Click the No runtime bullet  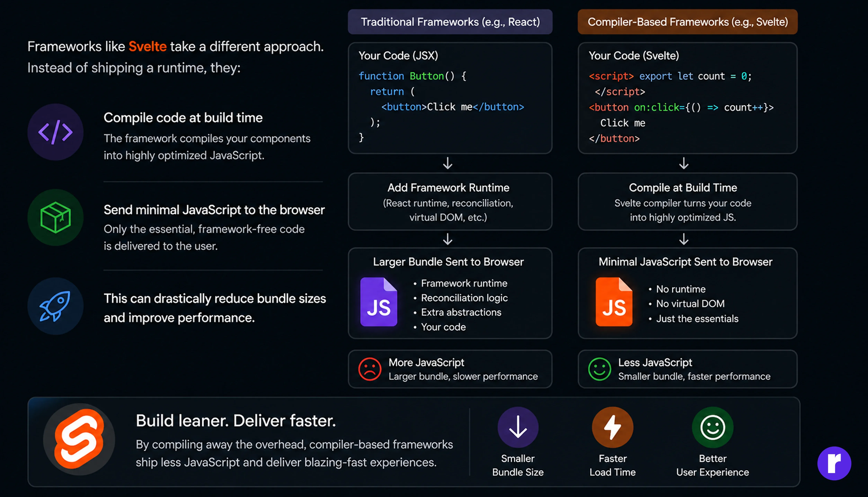[x=677, y=289]
